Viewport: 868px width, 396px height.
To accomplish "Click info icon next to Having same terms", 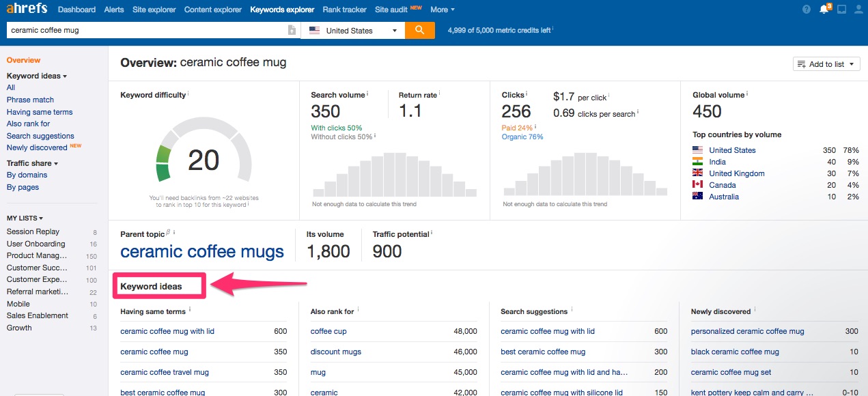I will [x=190, y=310].
